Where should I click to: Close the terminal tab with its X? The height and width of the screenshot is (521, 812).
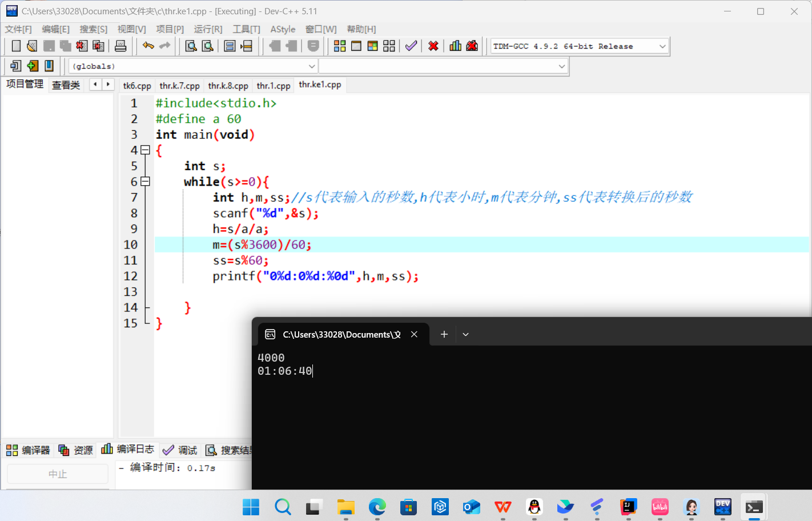tap(414, 335)
